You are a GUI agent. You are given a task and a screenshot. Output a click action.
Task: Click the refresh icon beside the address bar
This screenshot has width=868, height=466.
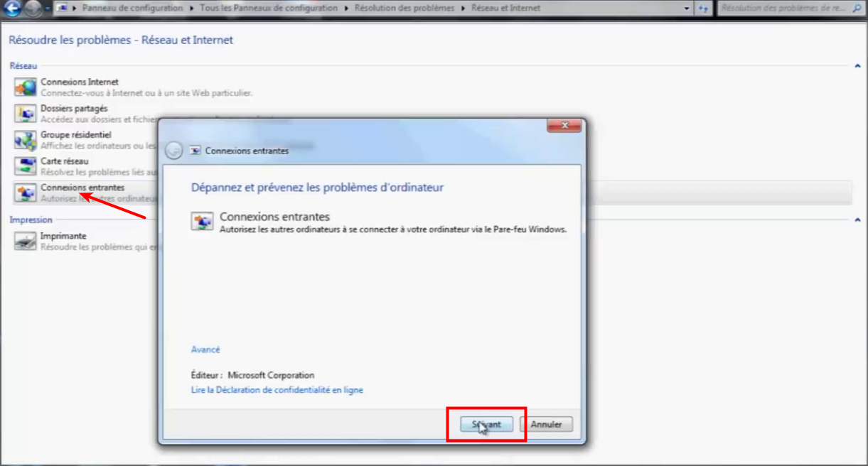(x=704, y=9)
